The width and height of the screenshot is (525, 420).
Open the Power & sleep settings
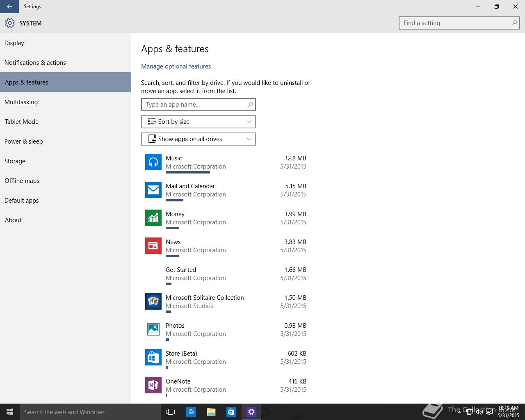pos(66,142)
